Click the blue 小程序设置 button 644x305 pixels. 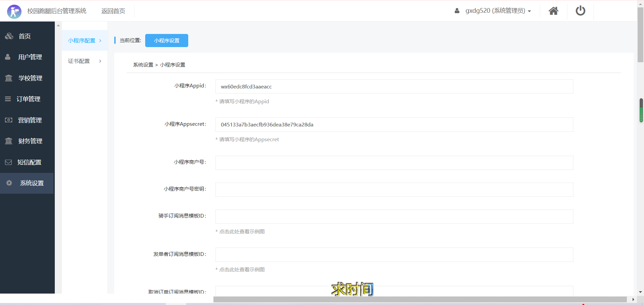[x=166, y=41]
